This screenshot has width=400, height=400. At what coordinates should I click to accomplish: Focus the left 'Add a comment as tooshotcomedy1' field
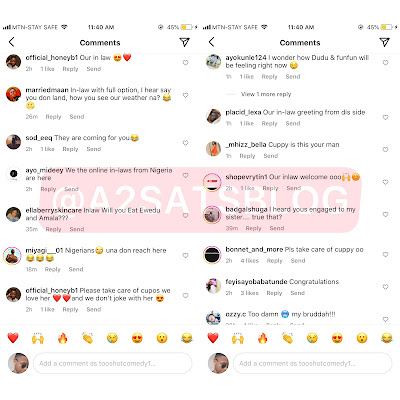pos(112,363)
